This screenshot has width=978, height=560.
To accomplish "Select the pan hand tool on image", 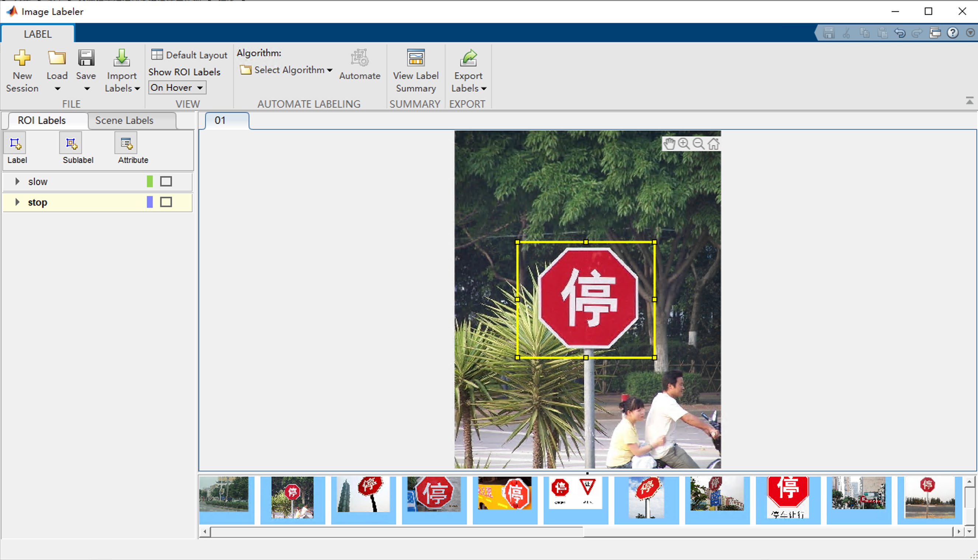I will 669,144.
